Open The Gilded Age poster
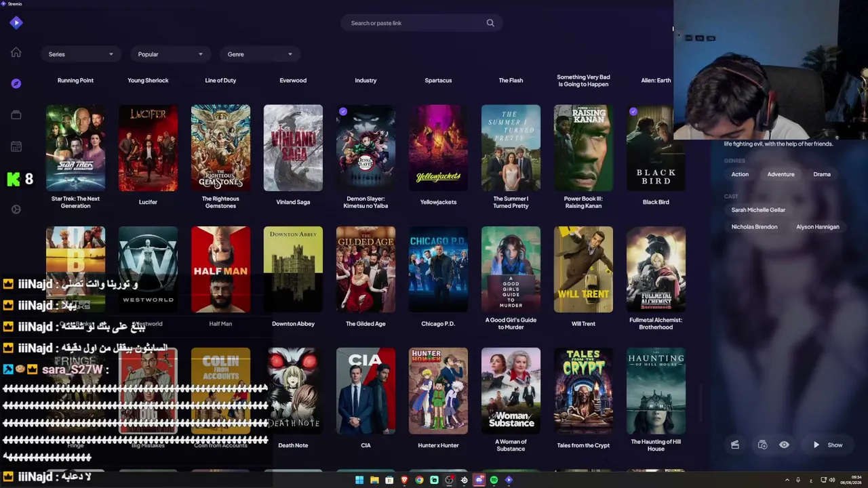The height and width of the screenshot is (488, 868). pos(366,270)
